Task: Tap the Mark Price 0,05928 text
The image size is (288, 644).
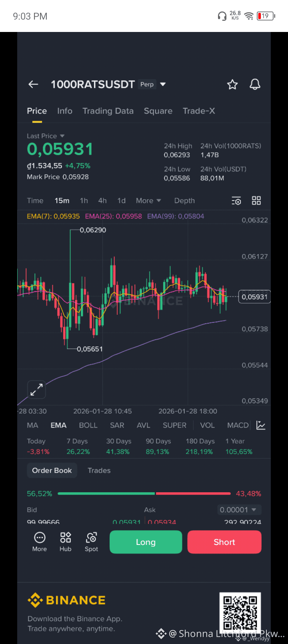Action: click(58, 177)
